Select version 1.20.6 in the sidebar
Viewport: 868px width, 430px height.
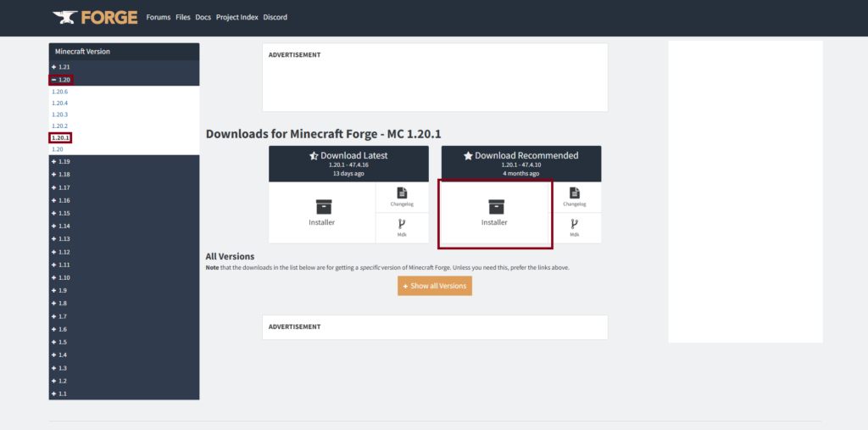pyautogui.click(x=59, y=92)
